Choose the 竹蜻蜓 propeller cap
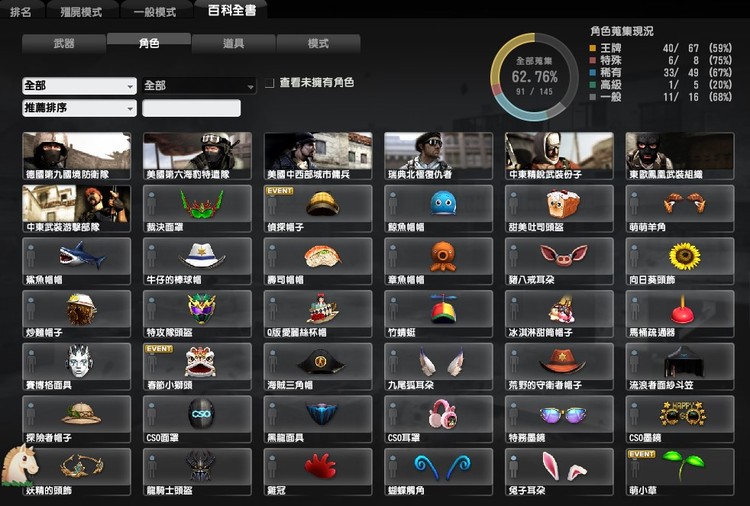The height and width of the screenshot is (506, 750). point(438,314)
